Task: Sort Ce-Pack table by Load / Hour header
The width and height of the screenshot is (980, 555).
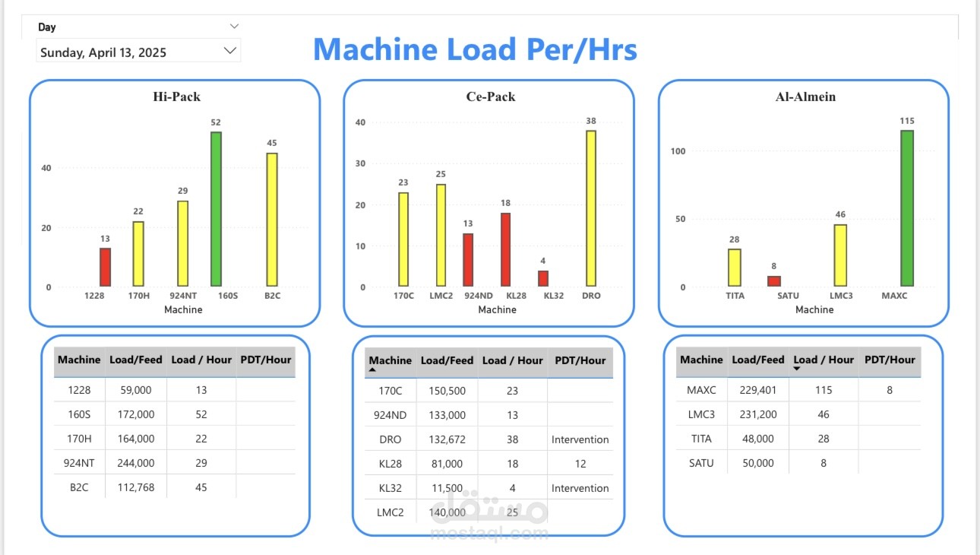Action: 513,360
